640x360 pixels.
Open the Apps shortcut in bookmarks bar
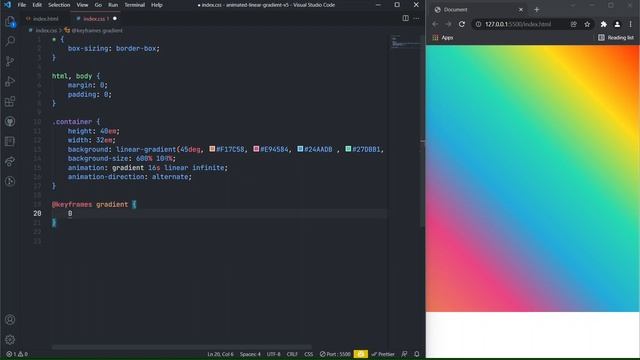point(443,38)
